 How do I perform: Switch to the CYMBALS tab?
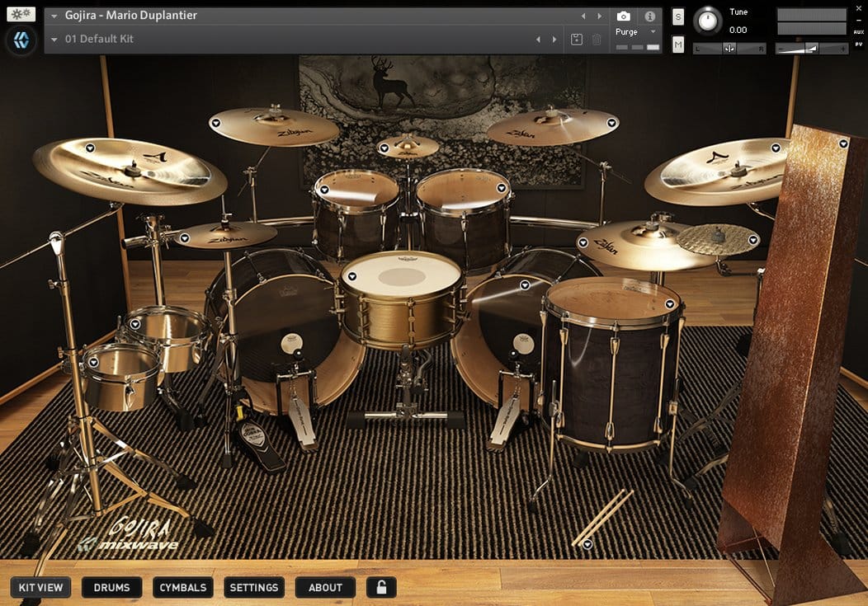[182, 588]
